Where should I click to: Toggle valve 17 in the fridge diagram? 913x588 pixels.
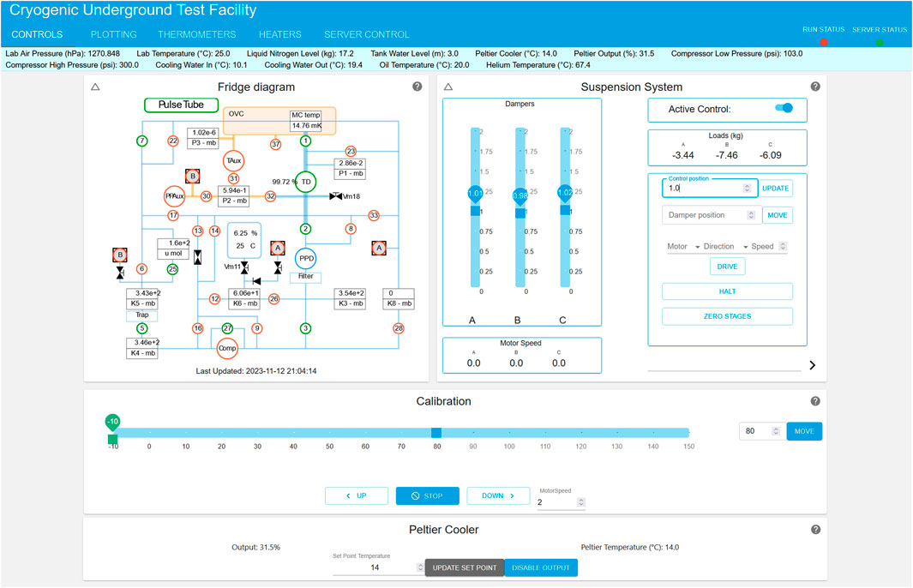click(173, 215)
